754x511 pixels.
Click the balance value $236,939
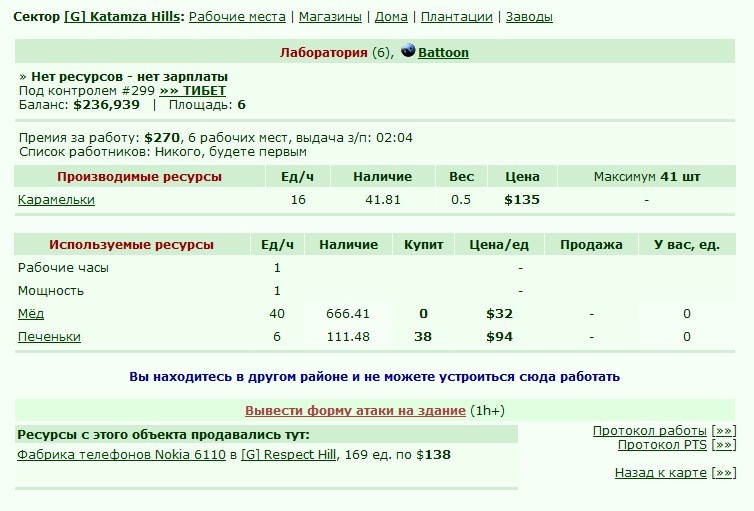[106, 105]
